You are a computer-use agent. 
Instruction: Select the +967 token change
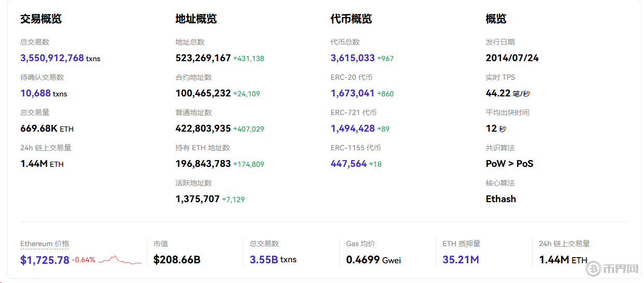click(x=385, y=59)
